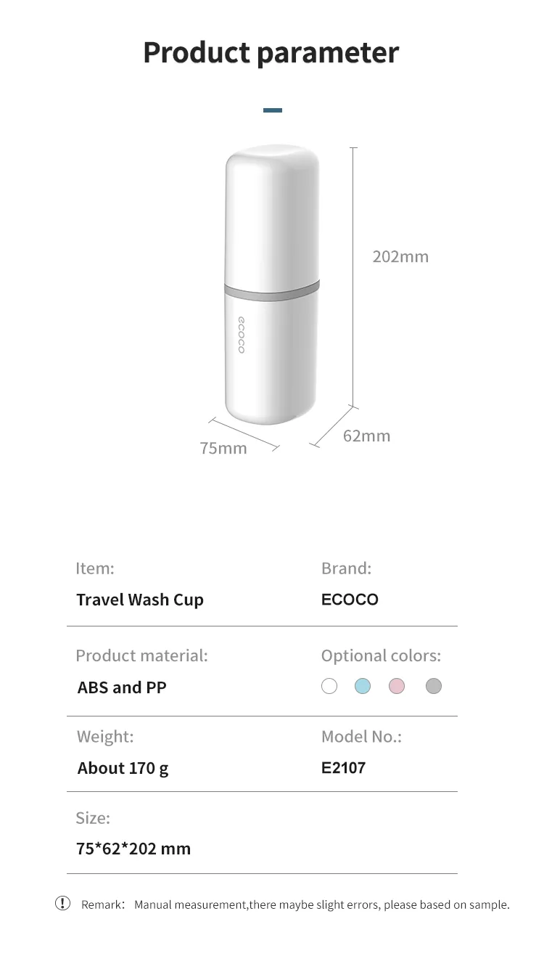Select the light blue color swatch
Screen dimensions: 544x980
click(x=363, y=686)
